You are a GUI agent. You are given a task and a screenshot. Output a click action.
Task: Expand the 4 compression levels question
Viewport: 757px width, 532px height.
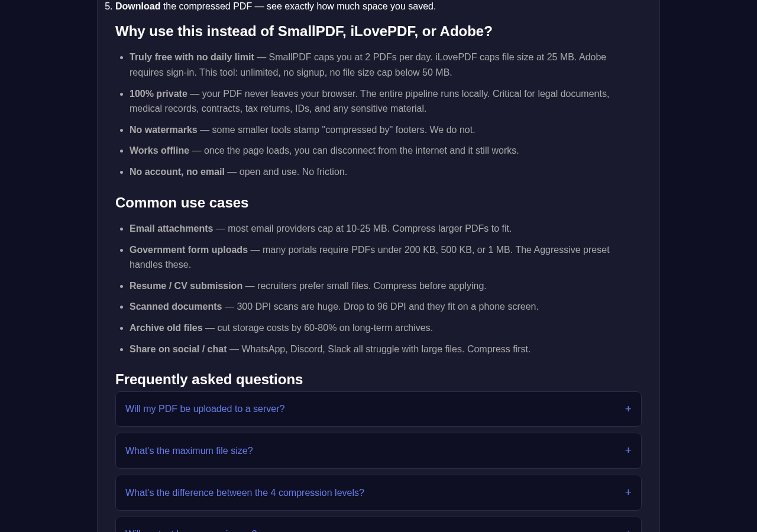[378, 493]
